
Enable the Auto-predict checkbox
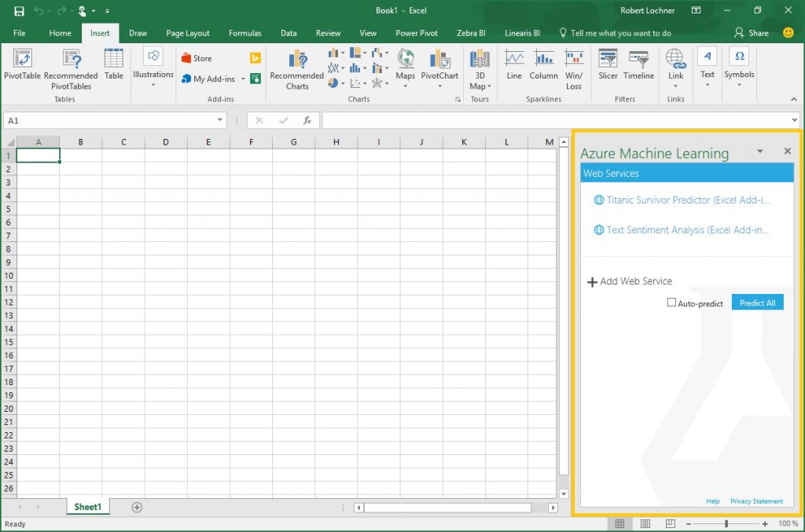click(672, 302)
